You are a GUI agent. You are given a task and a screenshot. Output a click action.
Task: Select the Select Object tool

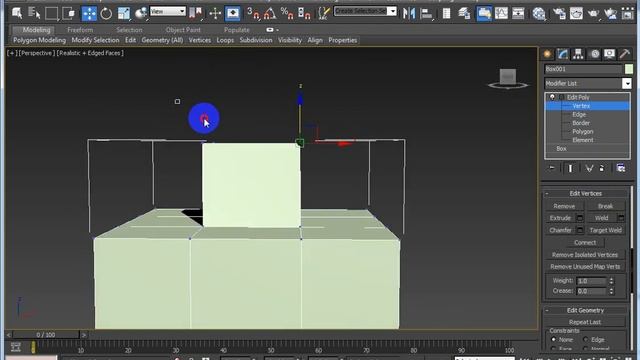[16, 13]
